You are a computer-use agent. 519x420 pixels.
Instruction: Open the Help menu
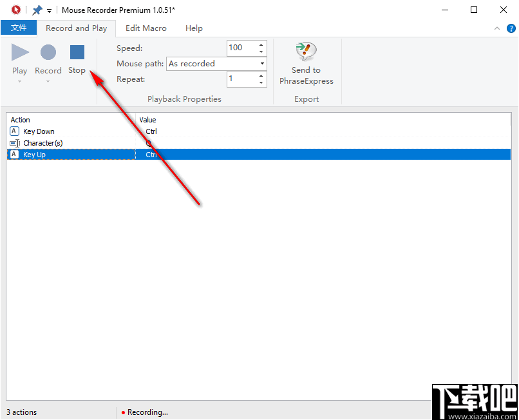[194, 28]
